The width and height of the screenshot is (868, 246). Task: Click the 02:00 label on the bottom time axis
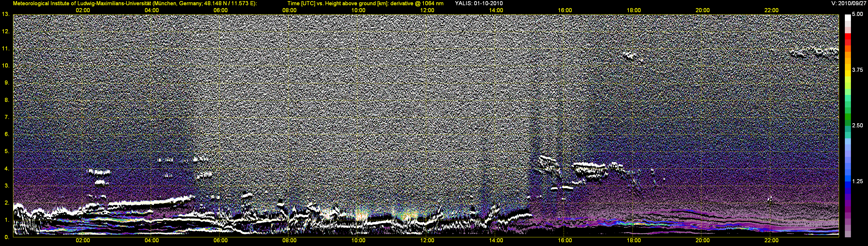pyautogui.click(x=83, y=241)
